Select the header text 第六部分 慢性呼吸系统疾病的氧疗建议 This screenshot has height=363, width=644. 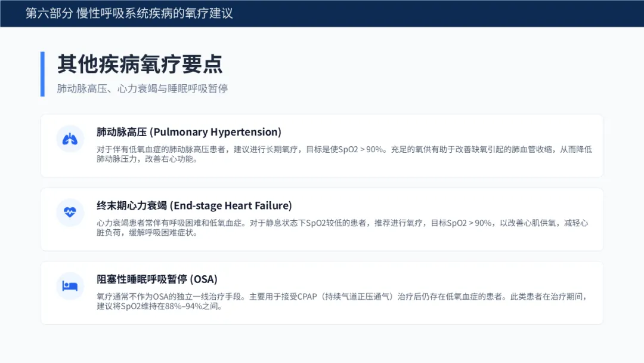click(x=129, y=13)
